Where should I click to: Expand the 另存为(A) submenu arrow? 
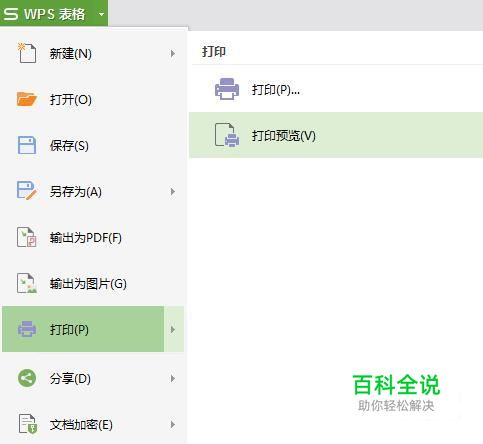tap(173, 191)
